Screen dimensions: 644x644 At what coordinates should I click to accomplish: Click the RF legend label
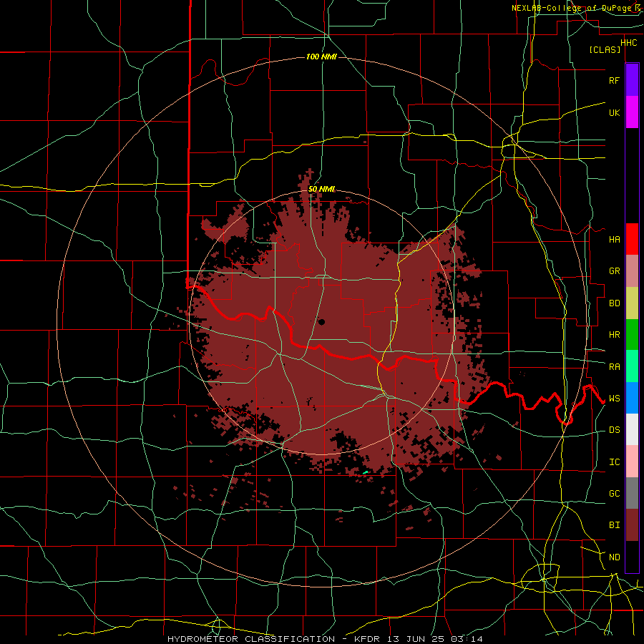point(614,80)
